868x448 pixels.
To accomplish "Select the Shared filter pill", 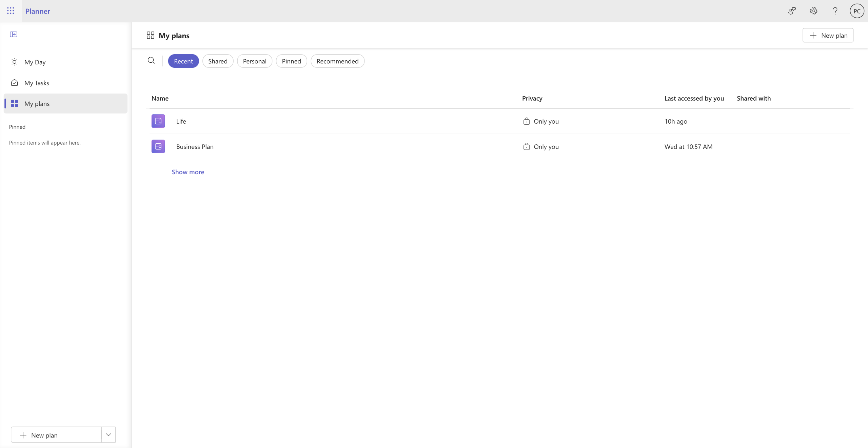I will (218, 61).
